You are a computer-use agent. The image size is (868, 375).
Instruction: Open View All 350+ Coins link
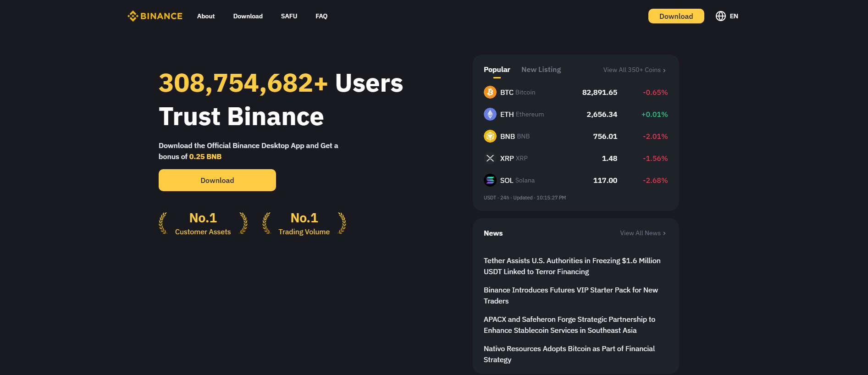coord(635,70)
